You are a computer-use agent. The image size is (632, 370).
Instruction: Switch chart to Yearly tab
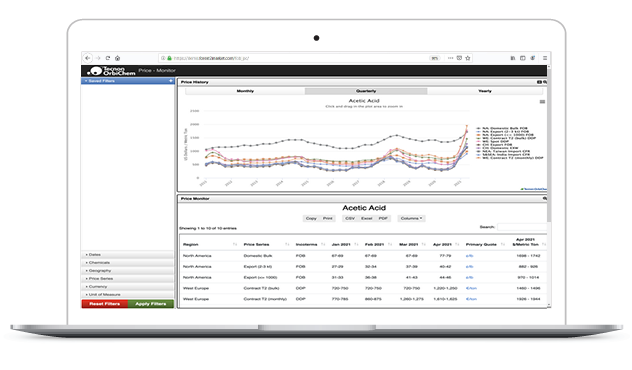pyautogui.click(x=485, y=91)
